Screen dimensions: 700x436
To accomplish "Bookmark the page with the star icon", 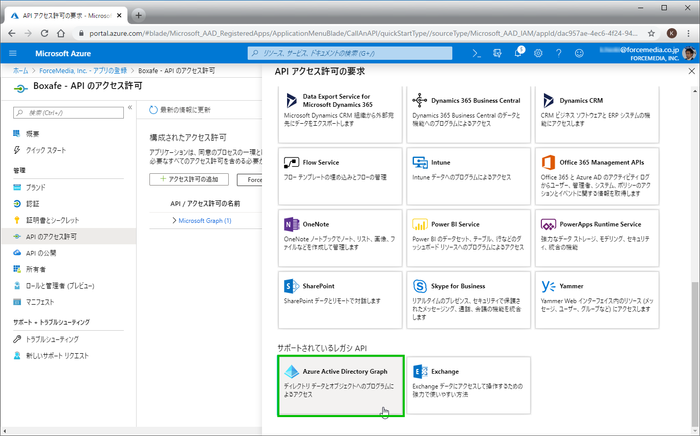I will point(651,33).
